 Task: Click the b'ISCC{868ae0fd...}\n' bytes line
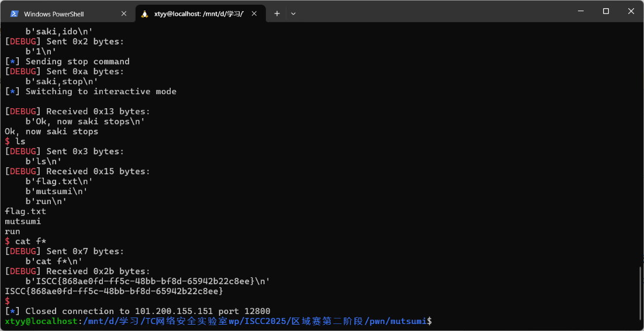coord(147,281)
